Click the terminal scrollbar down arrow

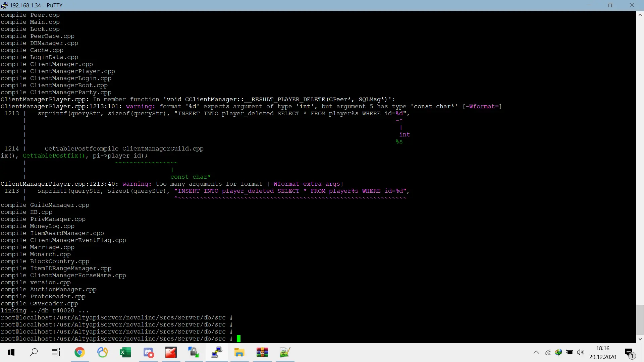(640, 339)
